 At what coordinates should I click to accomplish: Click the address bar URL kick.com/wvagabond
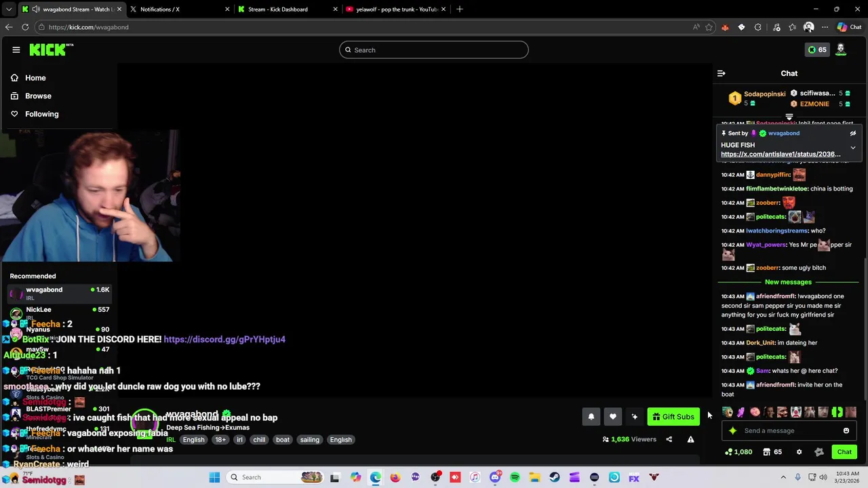click(x=88, y=27)
